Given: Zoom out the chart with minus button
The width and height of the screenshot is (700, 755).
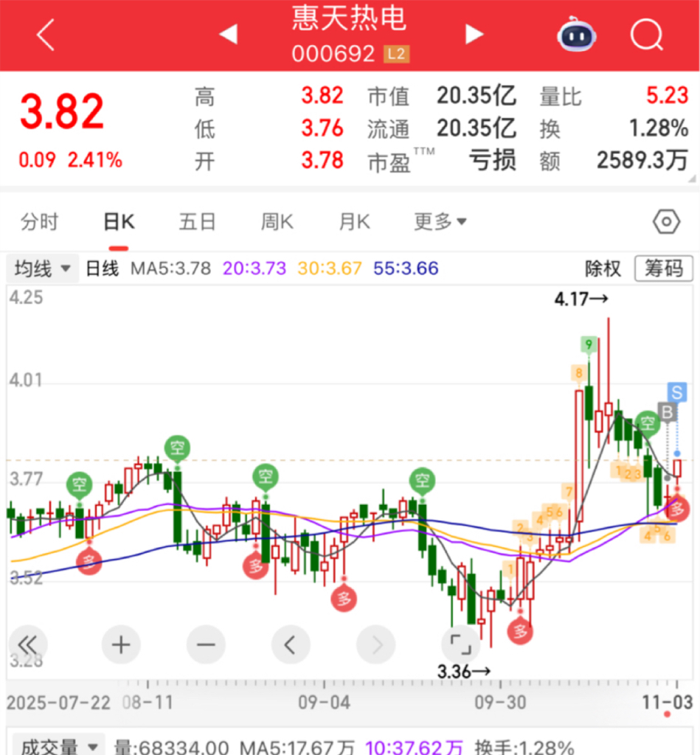Looking at the screenshot, I should [x=206, y=644].
